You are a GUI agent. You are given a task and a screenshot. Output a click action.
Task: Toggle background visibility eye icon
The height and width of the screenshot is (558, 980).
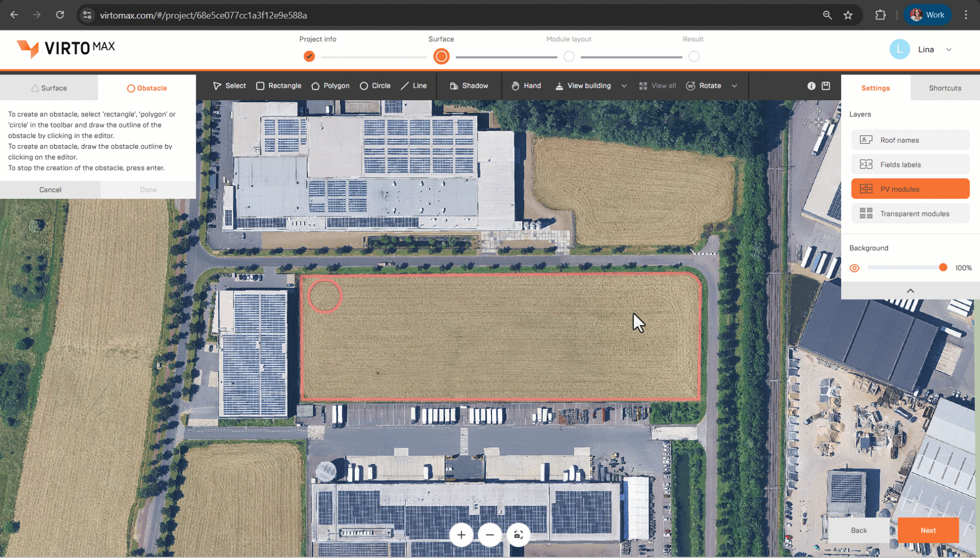click(x=855, y=268)
